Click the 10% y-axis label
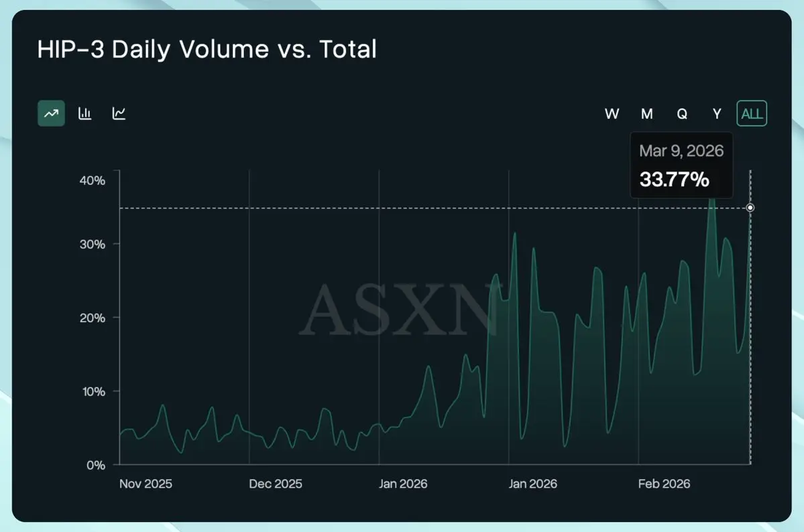The height and width of the screenshot is (532, 804). pos(94,391)
